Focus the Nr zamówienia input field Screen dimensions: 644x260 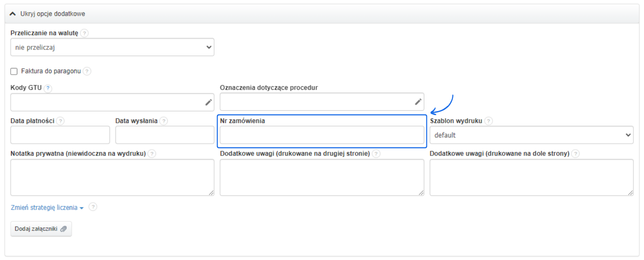coord(321,135)
